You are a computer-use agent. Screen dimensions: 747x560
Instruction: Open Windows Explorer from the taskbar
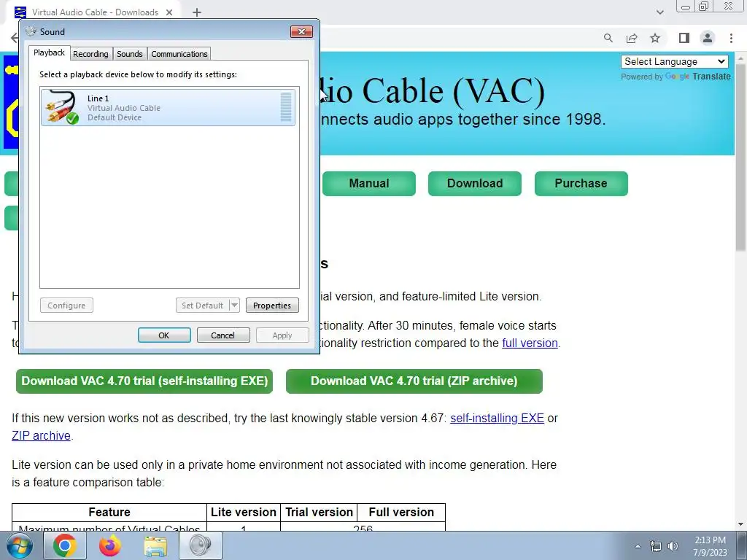click(x=155, y=545)
